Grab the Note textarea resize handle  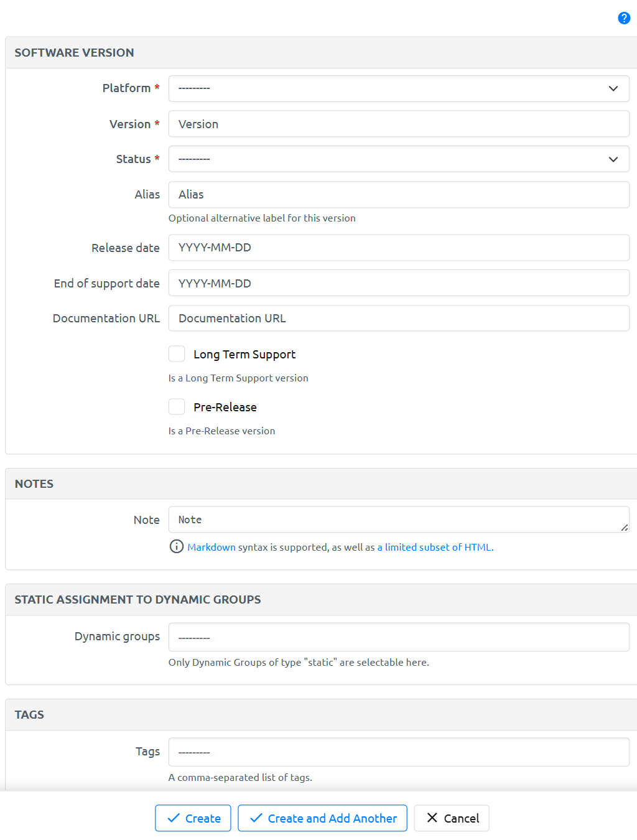[x=625, y=528]
